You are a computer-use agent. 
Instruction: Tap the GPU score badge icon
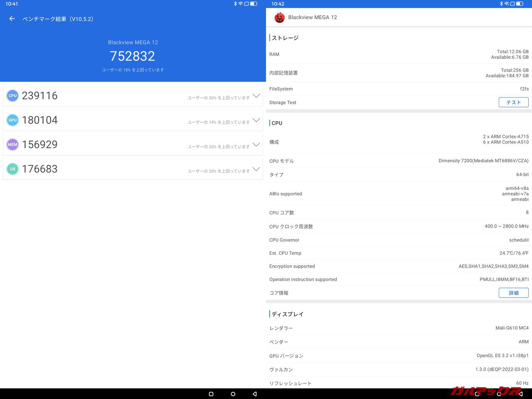(13, 120)
